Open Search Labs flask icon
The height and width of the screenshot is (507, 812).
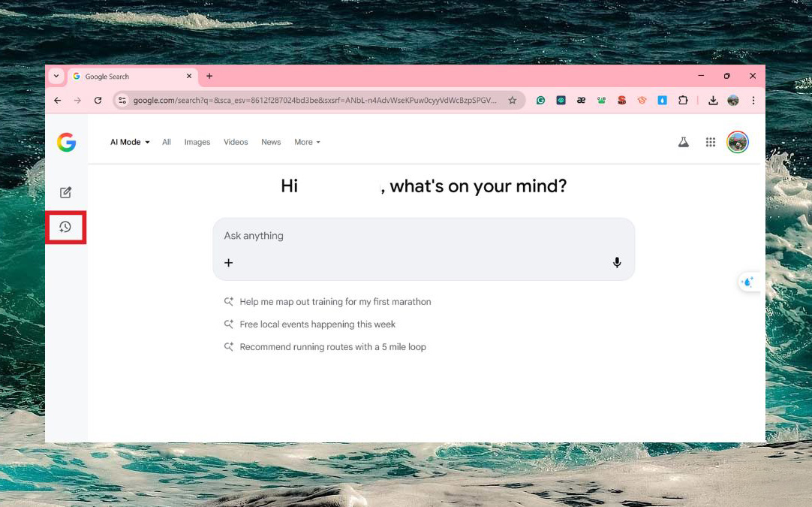[x=683, y=142]
